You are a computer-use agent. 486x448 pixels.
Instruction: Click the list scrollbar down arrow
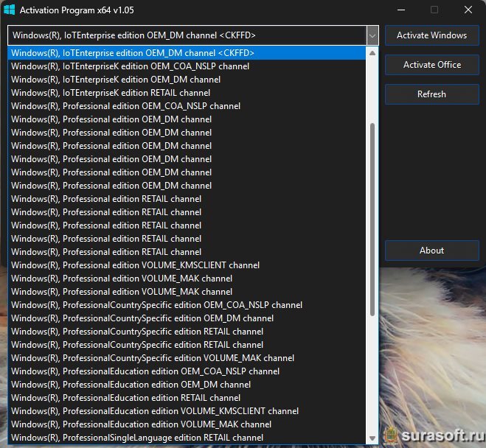[372, 438]
